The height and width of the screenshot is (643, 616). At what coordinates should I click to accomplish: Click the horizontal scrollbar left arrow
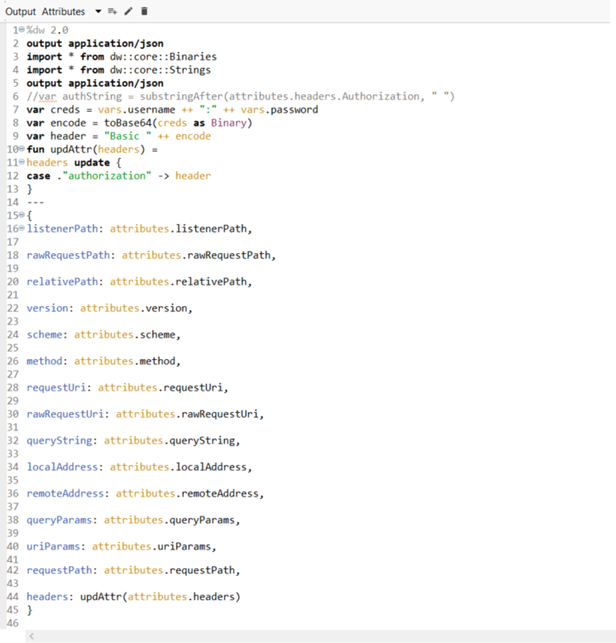pyautogui.click(x=32, y=636)
